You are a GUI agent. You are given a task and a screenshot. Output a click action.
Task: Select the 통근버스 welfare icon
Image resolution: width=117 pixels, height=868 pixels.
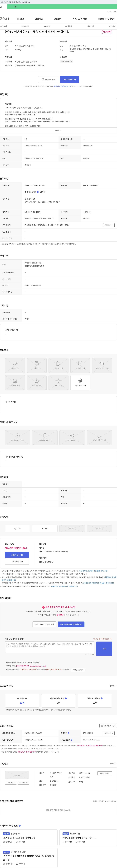(15, 365)
